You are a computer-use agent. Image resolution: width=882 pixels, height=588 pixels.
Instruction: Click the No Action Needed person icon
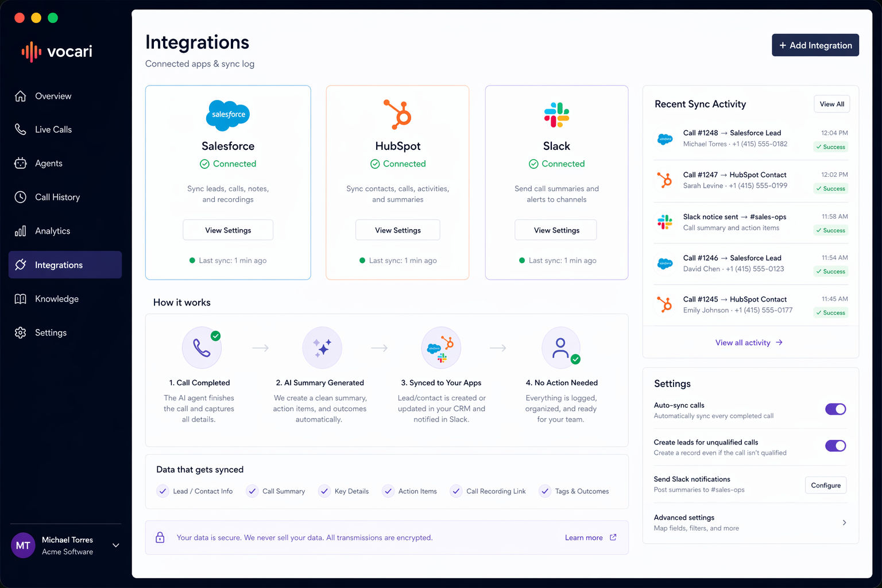(x=560, y=347)
